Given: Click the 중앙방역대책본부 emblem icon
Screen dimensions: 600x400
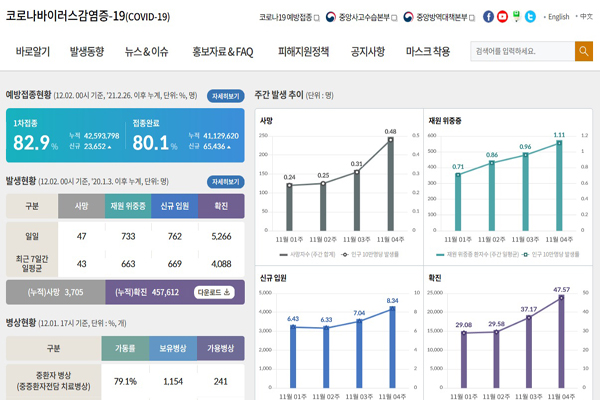Looking at the screenshot, I should pos(408,17).
